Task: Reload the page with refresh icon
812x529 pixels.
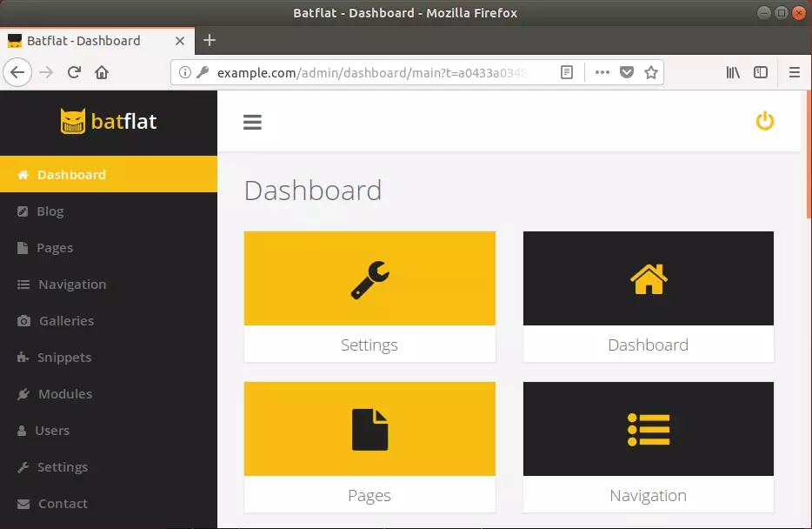Action: pos(74,72)
